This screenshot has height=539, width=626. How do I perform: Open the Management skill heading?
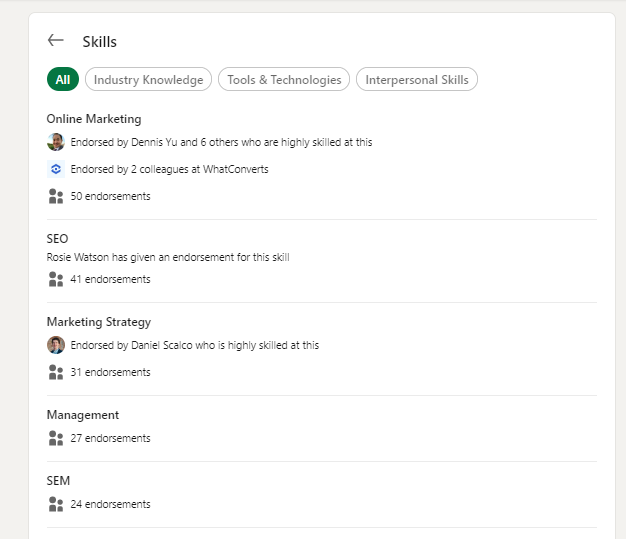[83, 415]
